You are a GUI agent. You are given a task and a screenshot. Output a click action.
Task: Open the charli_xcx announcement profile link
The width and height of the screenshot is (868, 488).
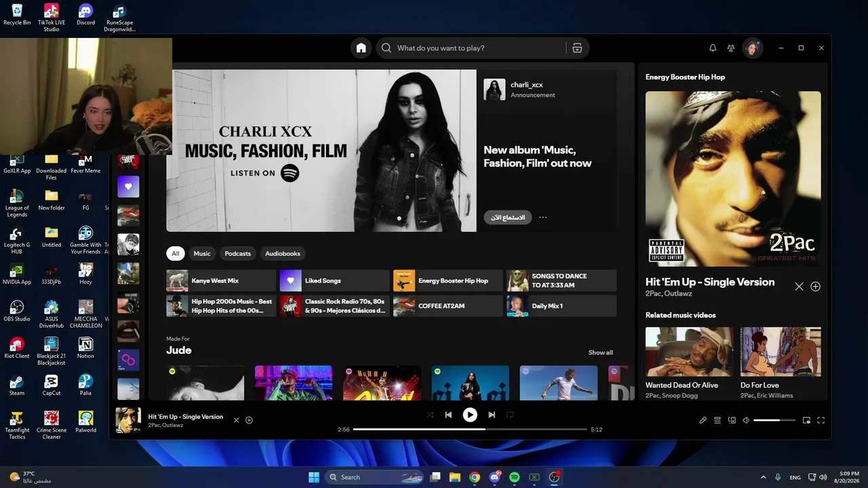[x=526, y=85]
